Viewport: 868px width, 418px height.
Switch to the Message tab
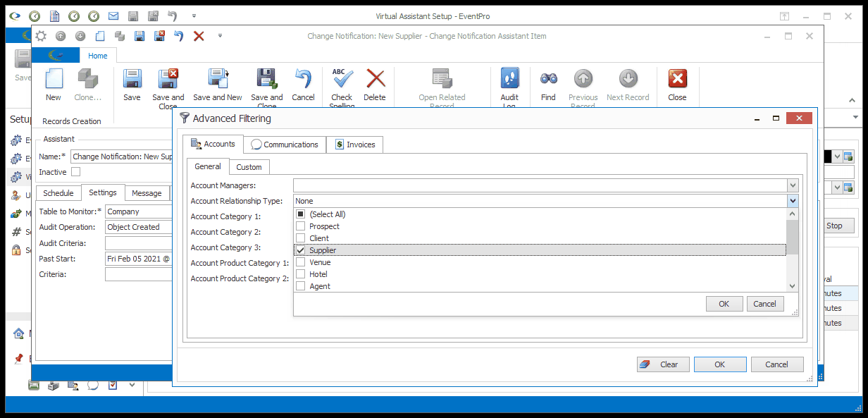(x=147, y=193)
